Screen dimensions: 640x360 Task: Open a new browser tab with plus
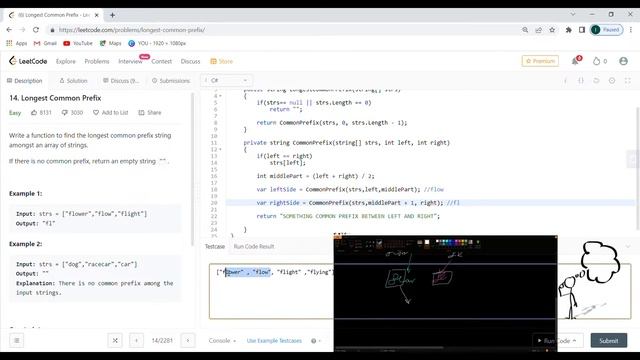click(x=112, y=15)
